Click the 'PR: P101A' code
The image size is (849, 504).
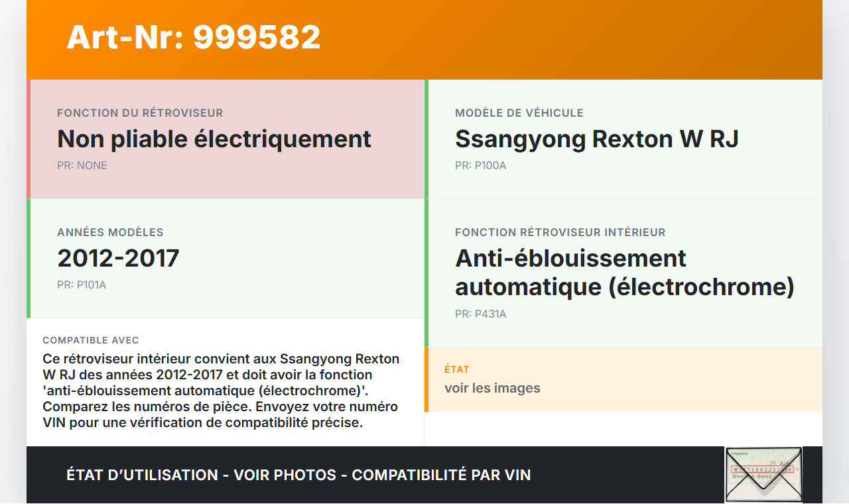pyautogui.click(x=81, y=285)
